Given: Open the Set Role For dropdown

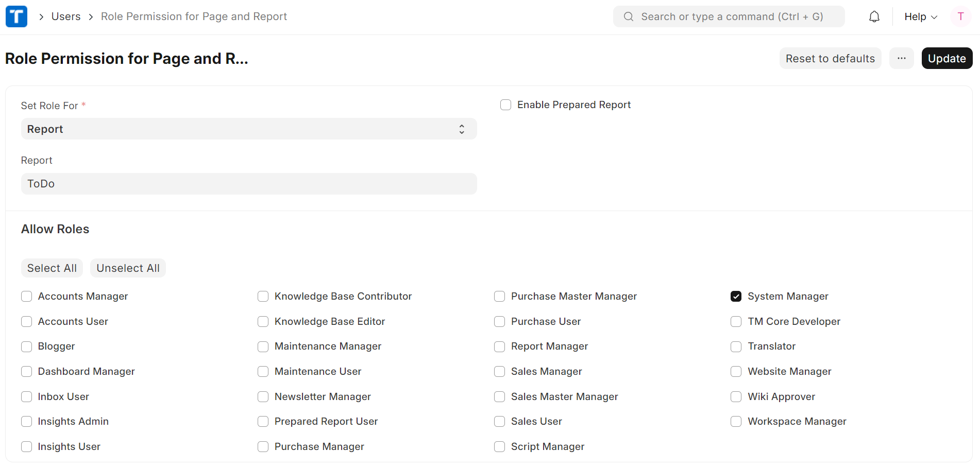Looking at the screenshot, I should (x=248, y=129).
